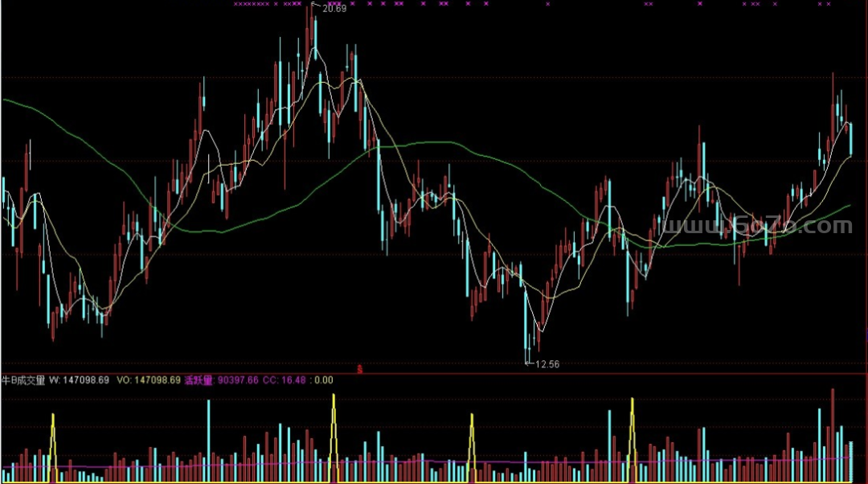
Task: Click the 12.56 low price label
Action: pos(547,364)
